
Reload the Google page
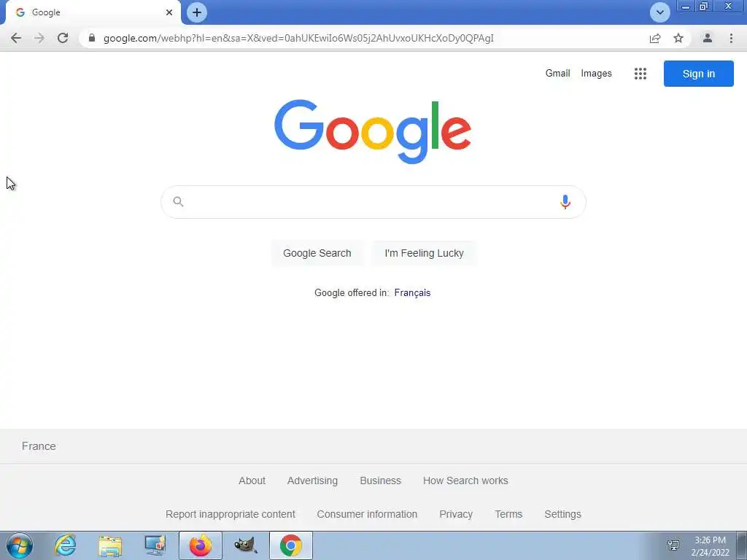click(63, 38)
